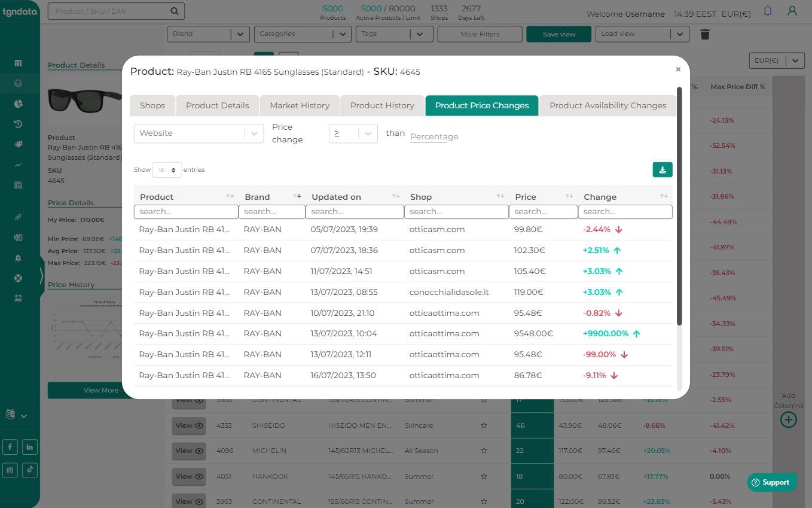This screenshot has height=508, width=812.
Task: Open the Tags filter dropdown
Action: tap(394, 34)
